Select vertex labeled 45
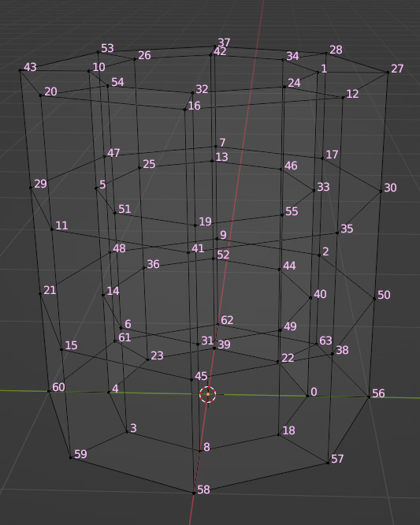 pyautogui.click(x=191, y=379)
